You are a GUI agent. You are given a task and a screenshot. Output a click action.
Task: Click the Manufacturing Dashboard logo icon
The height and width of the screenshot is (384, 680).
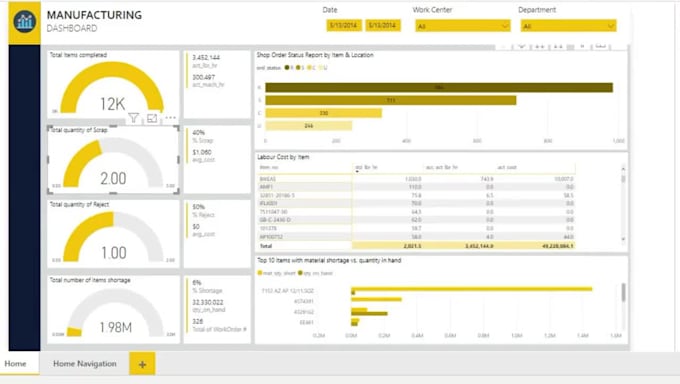24,21
